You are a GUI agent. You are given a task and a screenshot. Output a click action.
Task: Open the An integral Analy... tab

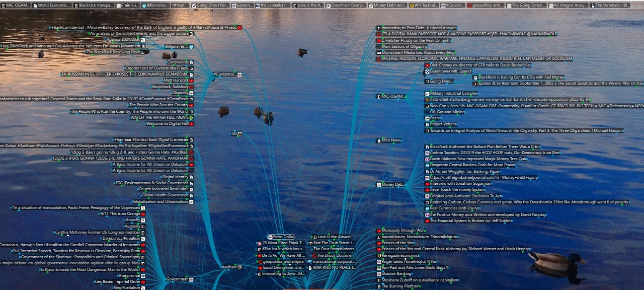pyautogui.click(x=569, y=5)
